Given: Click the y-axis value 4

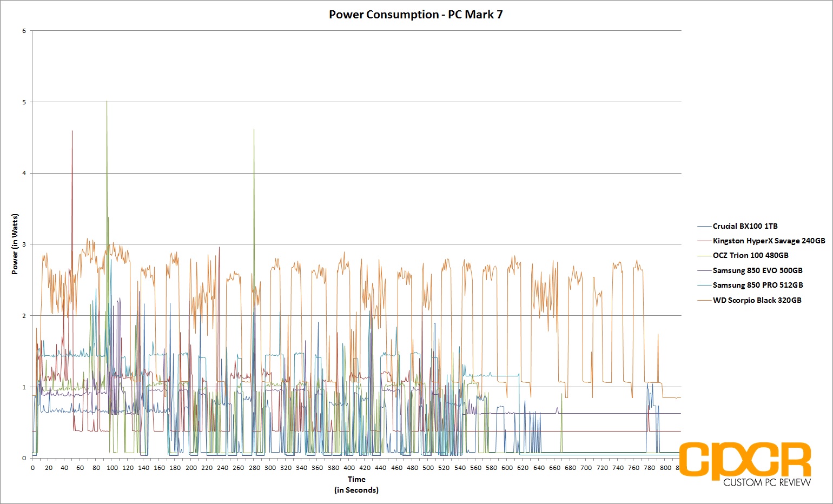Looking at the screenshot, I should click(24, 174).
